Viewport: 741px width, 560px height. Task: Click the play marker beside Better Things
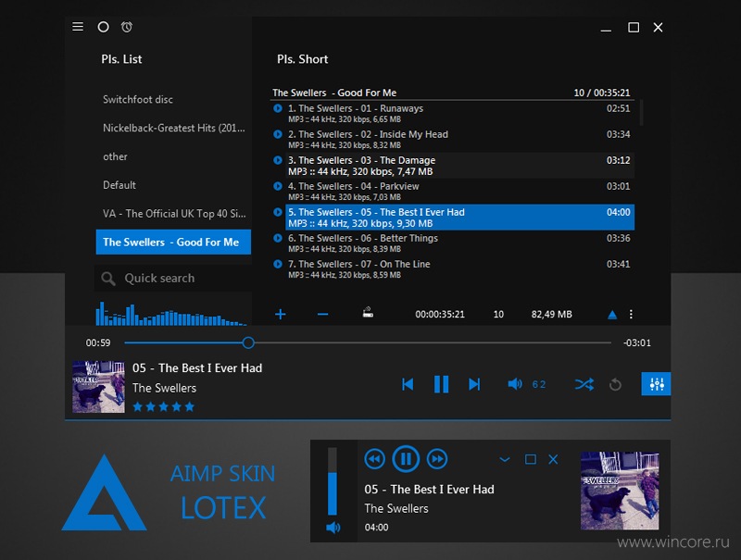tap(278, 238)
